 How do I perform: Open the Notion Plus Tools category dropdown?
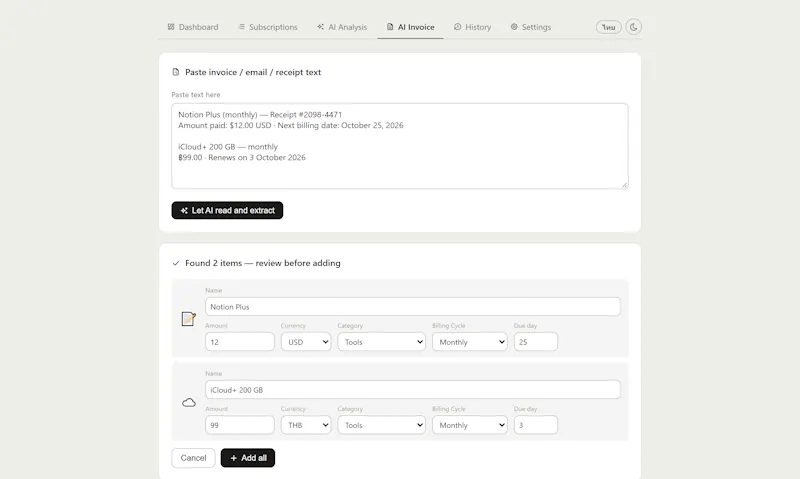[x=382, y=342]
